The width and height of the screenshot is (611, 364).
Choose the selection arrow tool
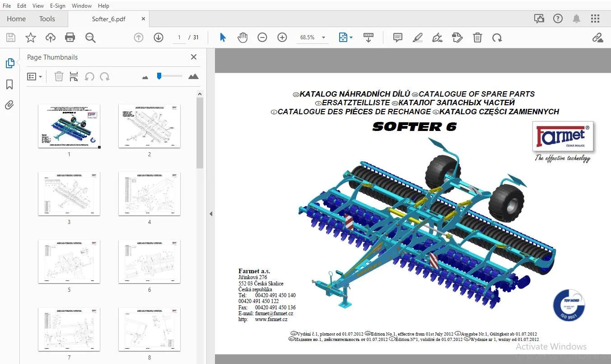(x=223, y=37)
